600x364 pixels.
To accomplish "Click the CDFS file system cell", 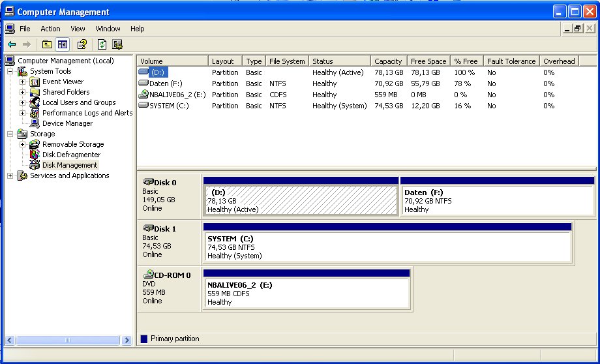I will pos(278,95).
